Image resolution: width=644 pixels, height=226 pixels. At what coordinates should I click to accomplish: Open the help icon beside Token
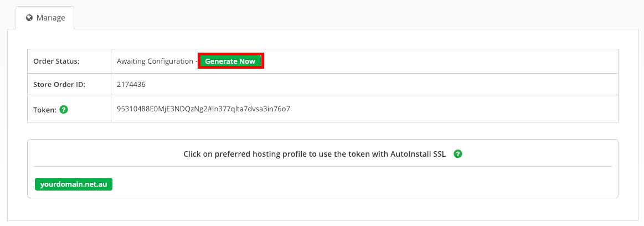64,110
